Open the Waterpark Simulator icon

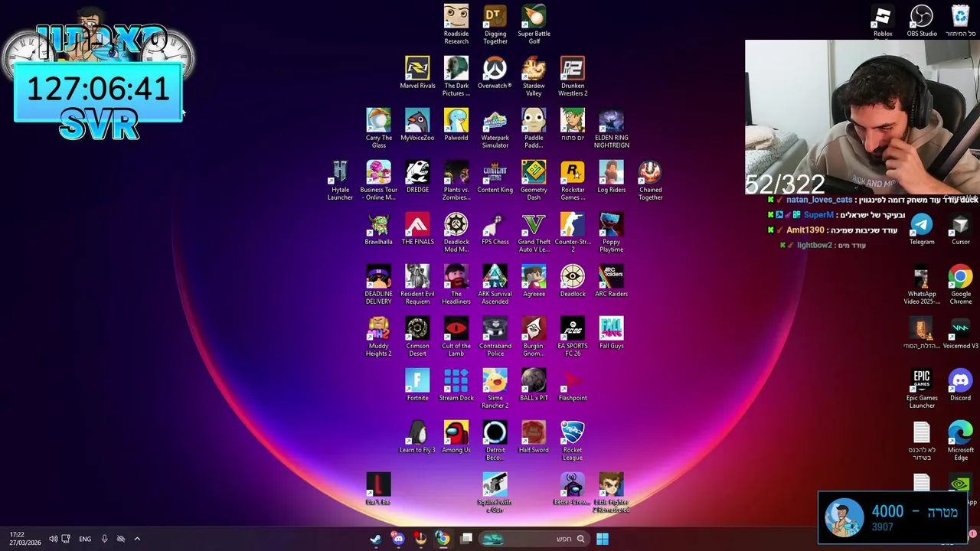(495, 129)
